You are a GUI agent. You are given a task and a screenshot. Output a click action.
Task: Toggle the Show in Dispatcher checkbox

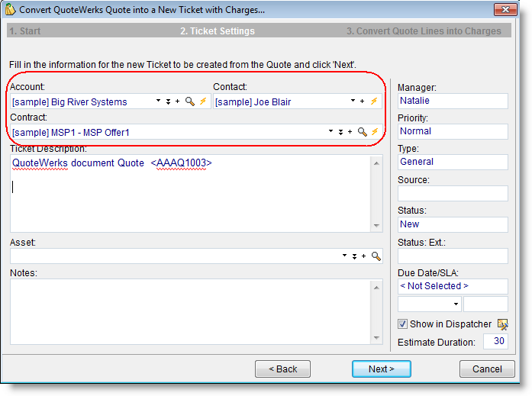coord(403,324)
